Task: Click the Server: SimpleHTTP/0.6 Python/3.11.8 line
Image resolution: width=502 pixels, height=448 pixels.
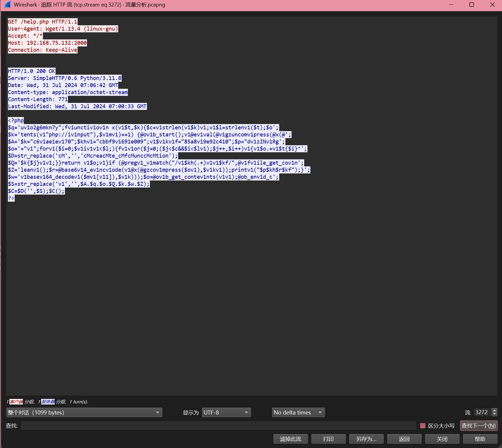Action: click(x=65, y=78)
